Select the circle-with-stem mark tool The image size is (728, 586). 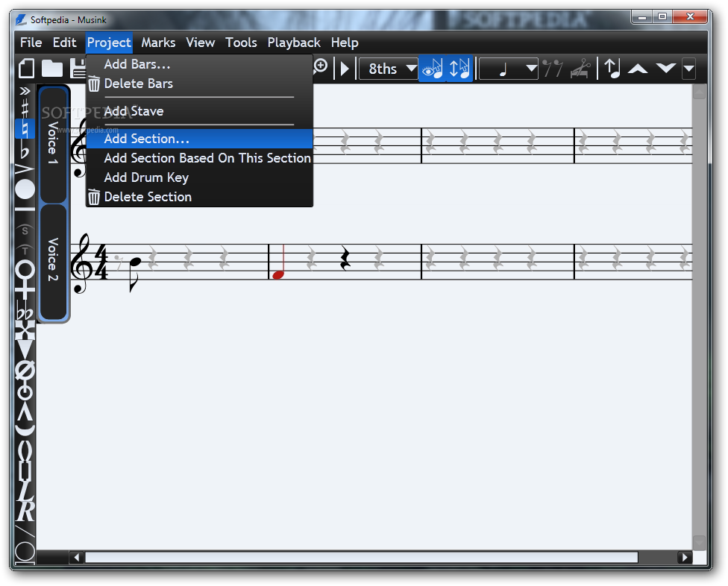coord(25,391)
